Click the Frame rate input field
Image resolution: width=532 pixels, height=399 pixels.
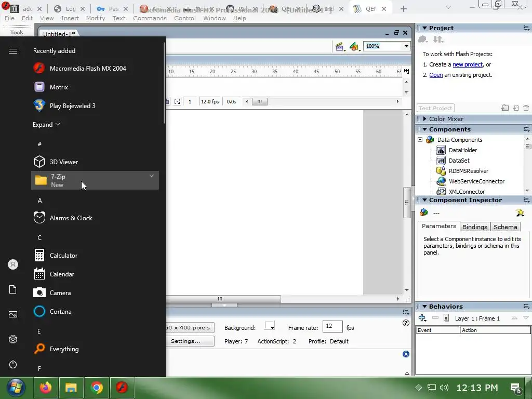click(x=332, y=326)
